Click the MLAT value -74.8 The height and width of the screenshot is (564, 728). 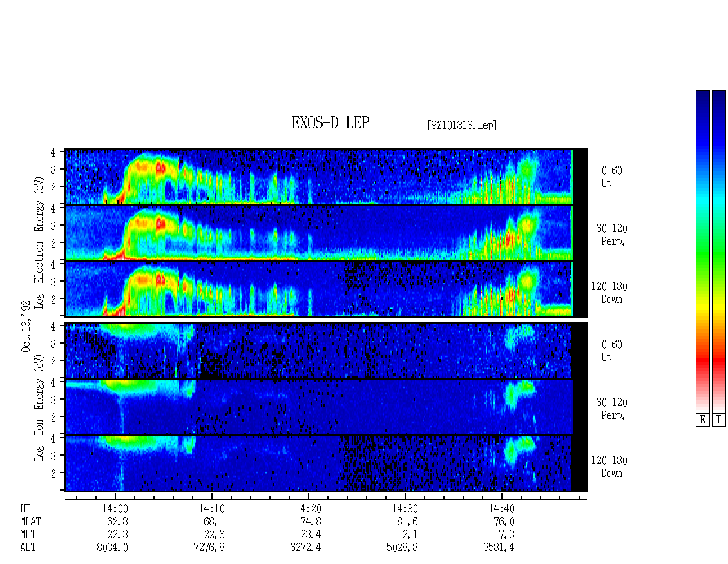[x=309, y=521]
